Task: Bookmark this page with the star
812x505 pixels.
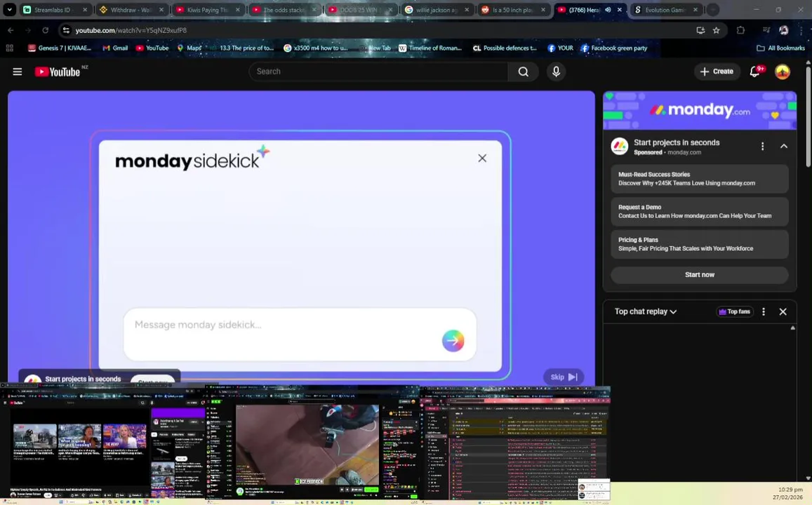Action: 716,30
